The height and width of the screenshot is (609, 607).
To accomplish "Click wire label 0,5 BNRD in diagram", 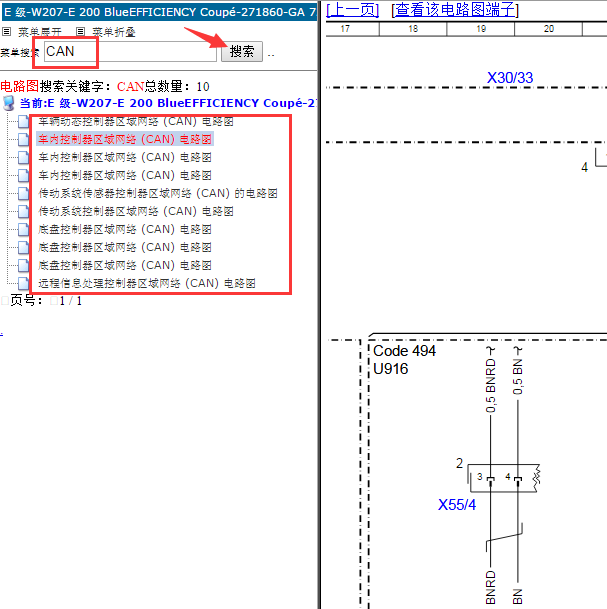I will point(491,386).
